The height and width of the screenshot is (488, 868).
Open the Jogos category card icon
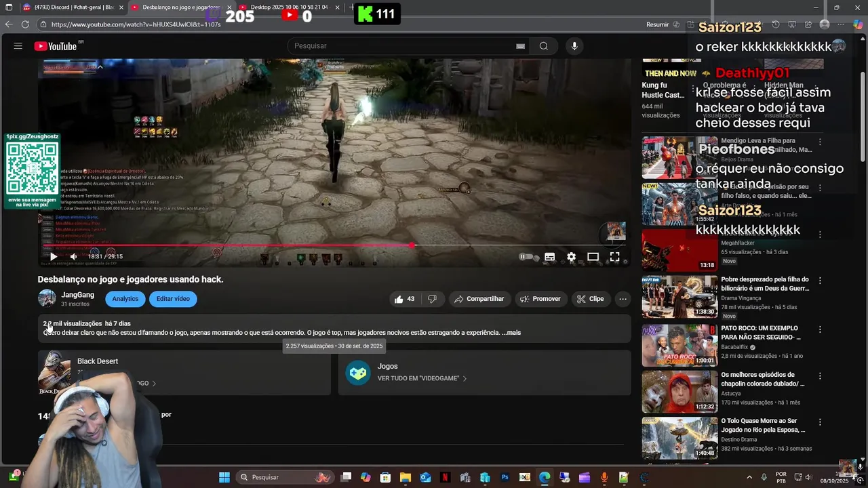point(358,372)
